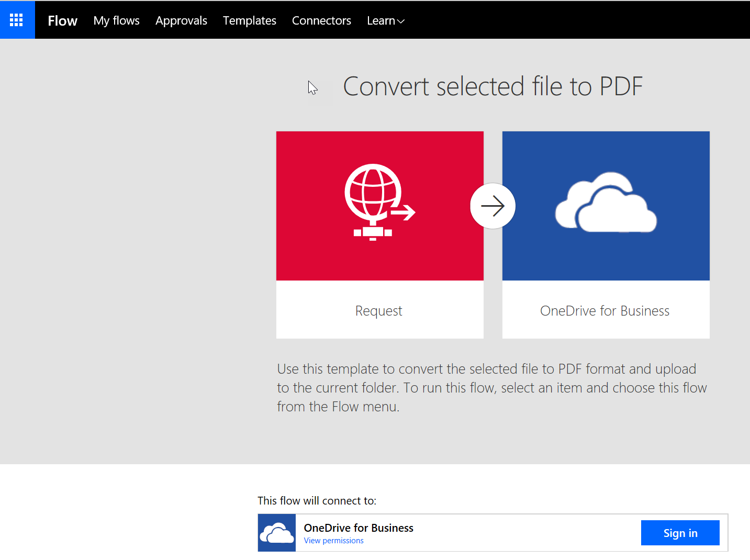750x560 pixels.
Task: Open the Office 365 app launcher grid
Action: [x=17, y=19]
